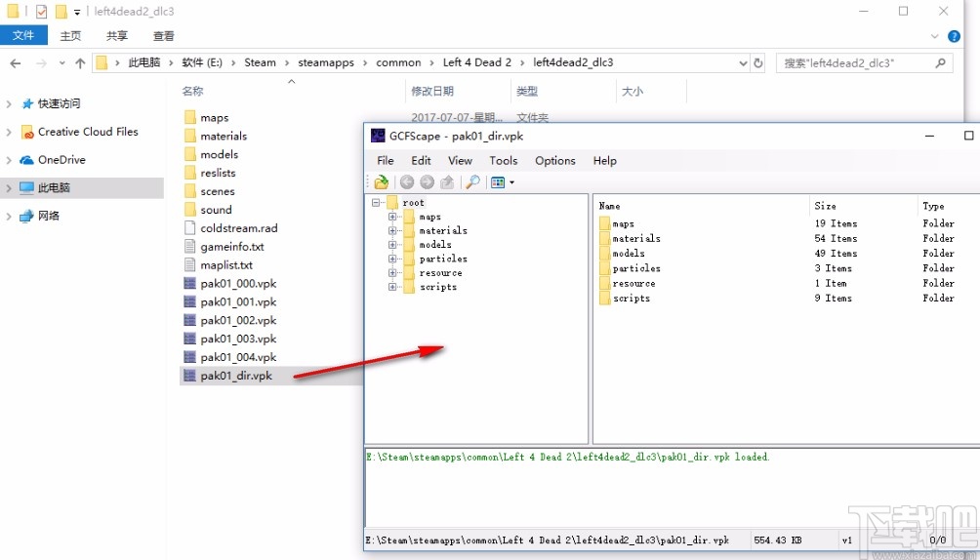Click Explorer back arrow button
Viewport: 980px width, 560px height.
(16, 63)
